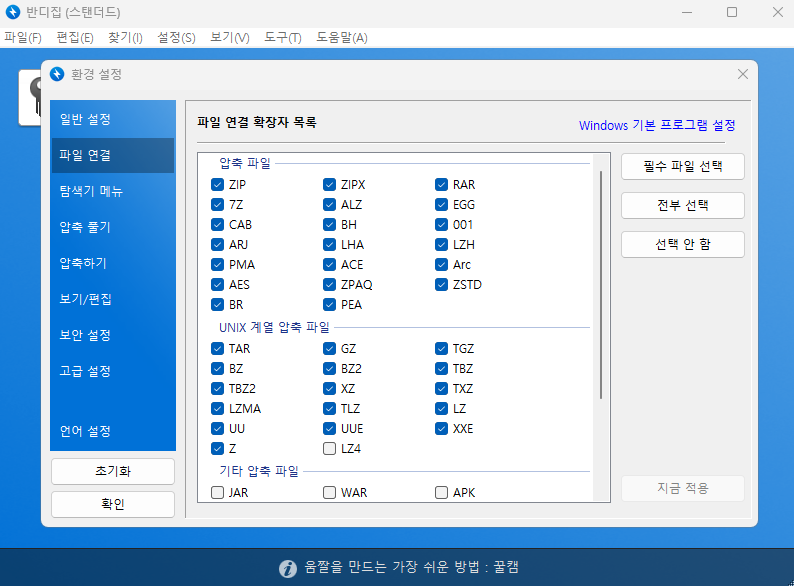The image size is (794, 586).
Task: Open 보안 설정 page
Action: 113,335
